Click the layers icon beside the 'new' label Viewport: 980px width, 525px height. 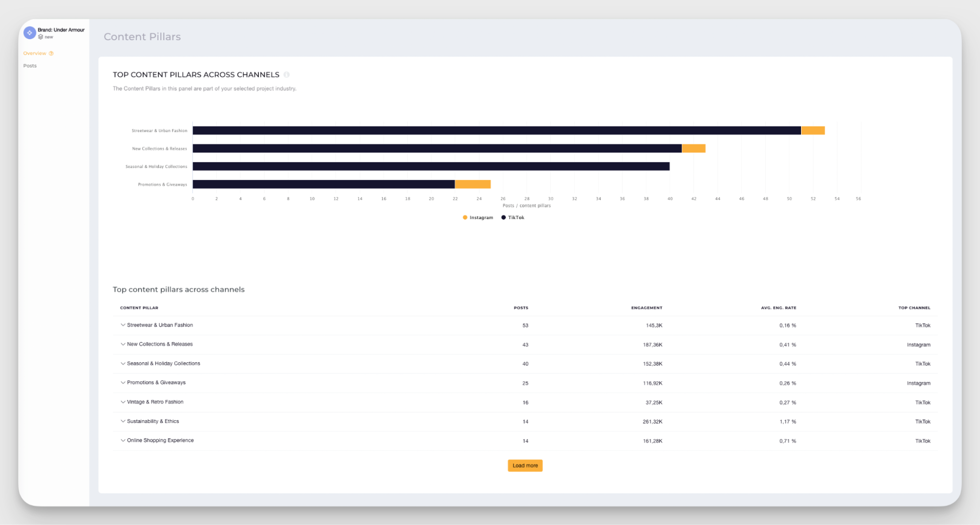coord(41,37)
